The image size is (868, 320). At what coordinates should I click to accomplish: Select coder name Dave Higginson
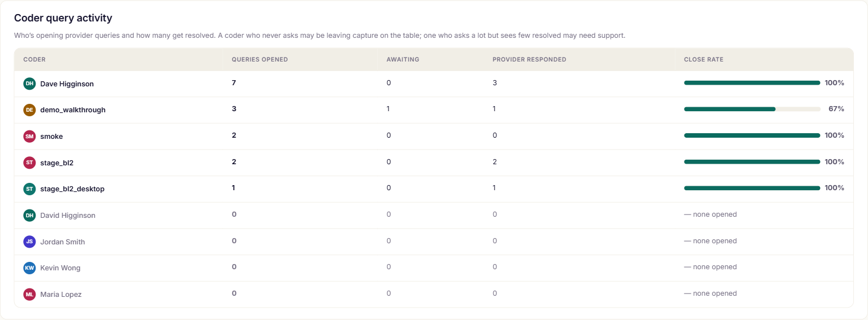67,84
